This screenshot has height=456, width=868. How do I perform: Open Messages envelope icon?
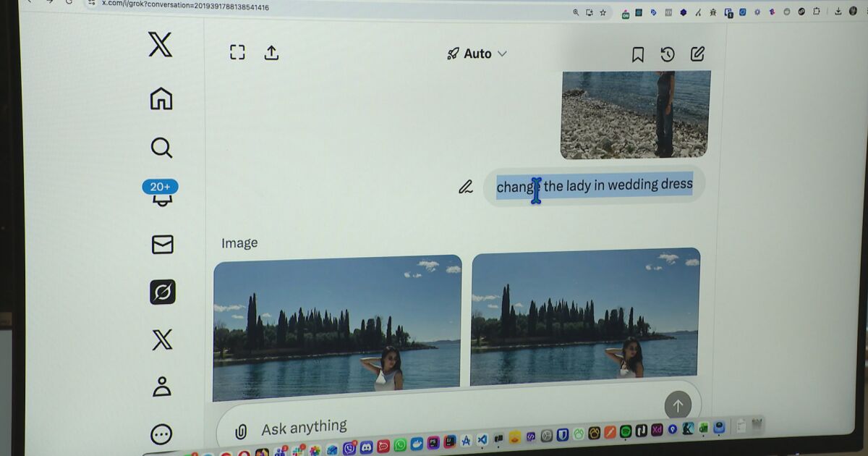[162, 245]
